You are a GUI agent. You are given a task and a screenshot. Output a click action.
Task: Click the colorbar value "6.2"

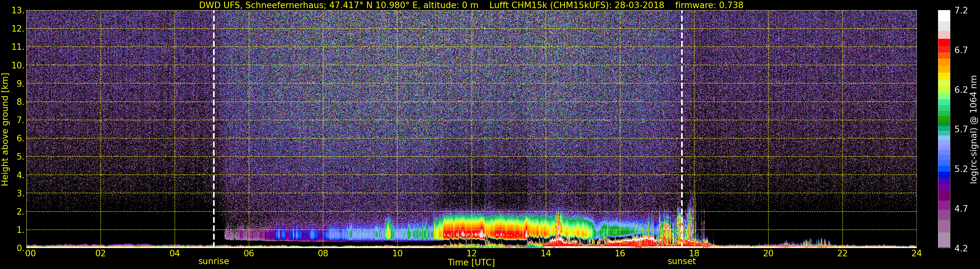click(x=961, y=90)
